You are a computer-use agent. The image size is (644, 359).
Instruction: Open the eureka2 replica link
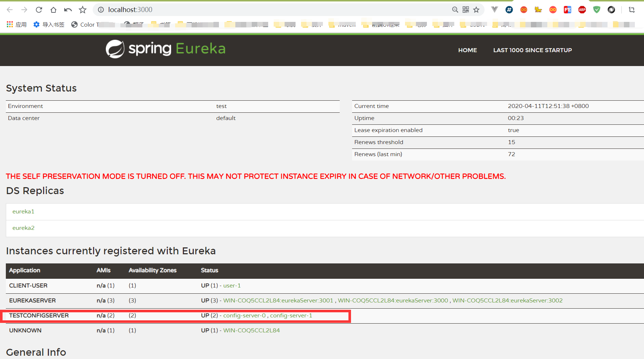coord(23,228)
